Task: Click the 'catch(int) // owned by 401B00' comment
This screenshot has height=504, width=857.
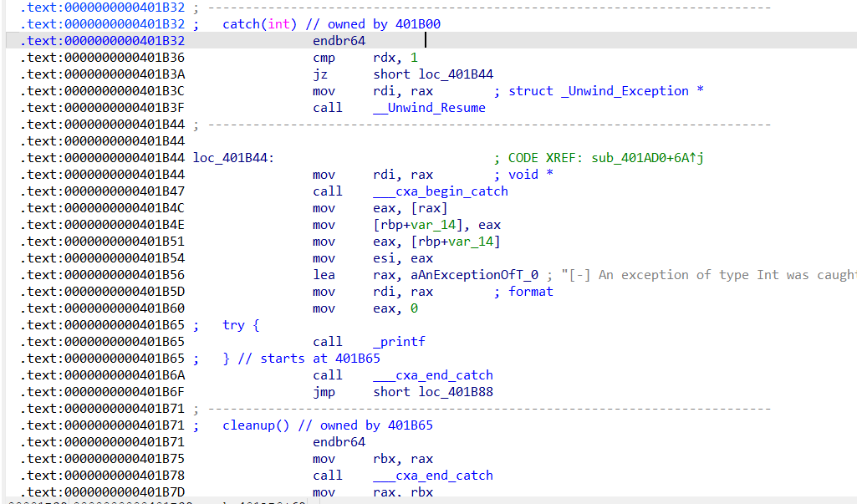Action: [331, 24]
